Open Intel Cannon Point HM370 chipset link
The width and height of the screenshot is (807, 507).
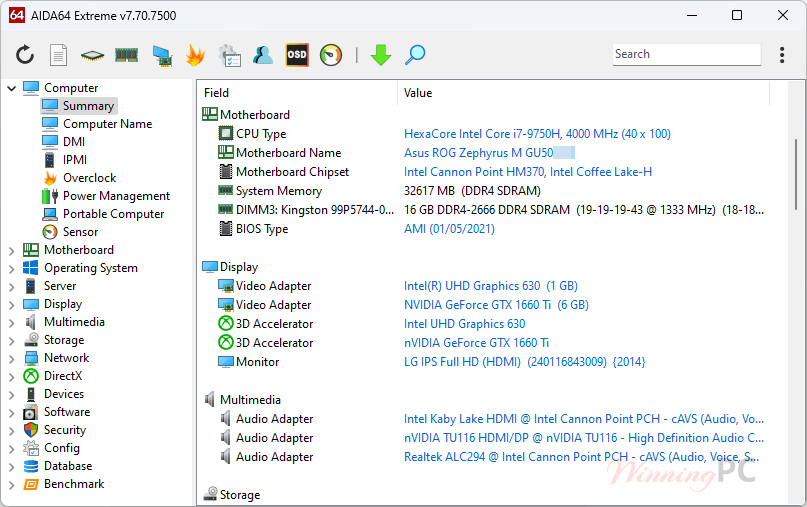coord(528,172)
